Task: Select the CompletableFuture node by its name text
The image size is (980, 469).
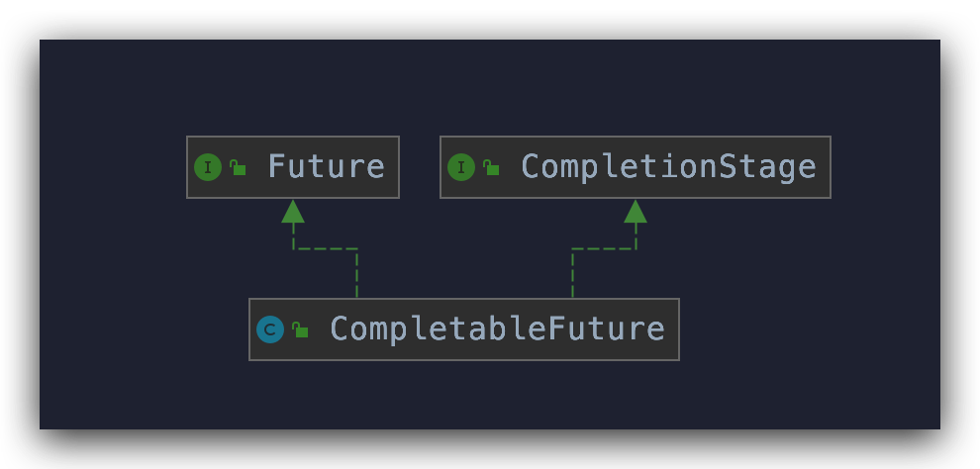Action: click(497, 328)
